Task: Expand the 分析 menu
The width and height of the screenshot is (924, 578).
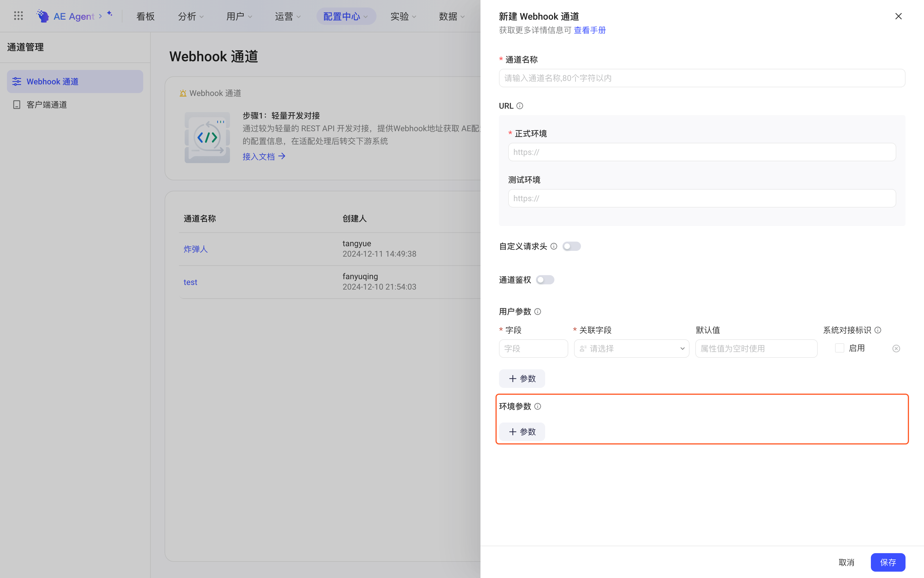Action: tap(191, 16)
